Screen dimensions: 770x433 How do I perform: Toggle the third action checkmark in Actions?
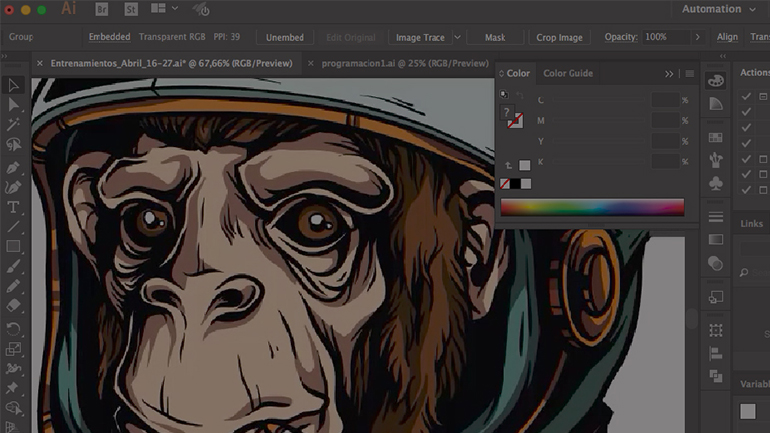pyautogui.click(x=746, y=128)
